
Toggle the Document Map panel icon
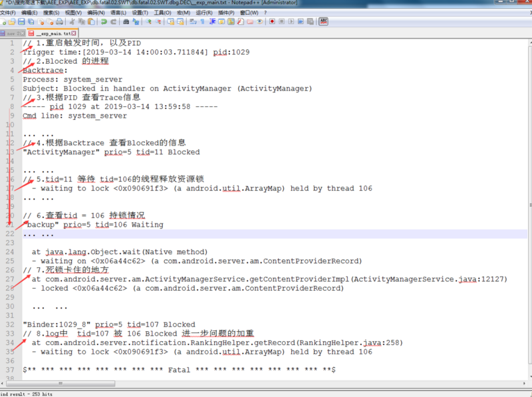tap(231, 22)
